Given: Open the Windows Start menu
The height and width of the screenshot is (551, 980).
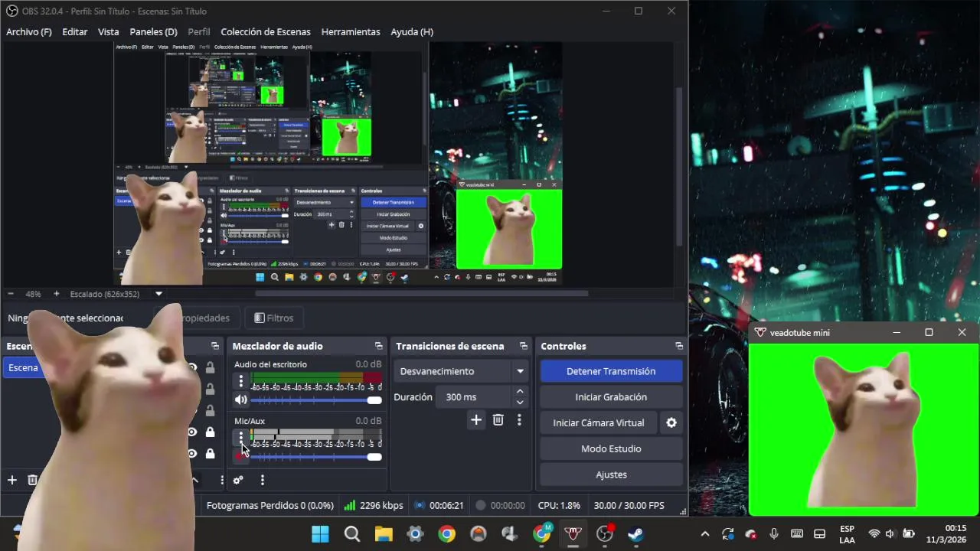Looking at the screenshot, I should pyautogui.click(x=320, y=534).
